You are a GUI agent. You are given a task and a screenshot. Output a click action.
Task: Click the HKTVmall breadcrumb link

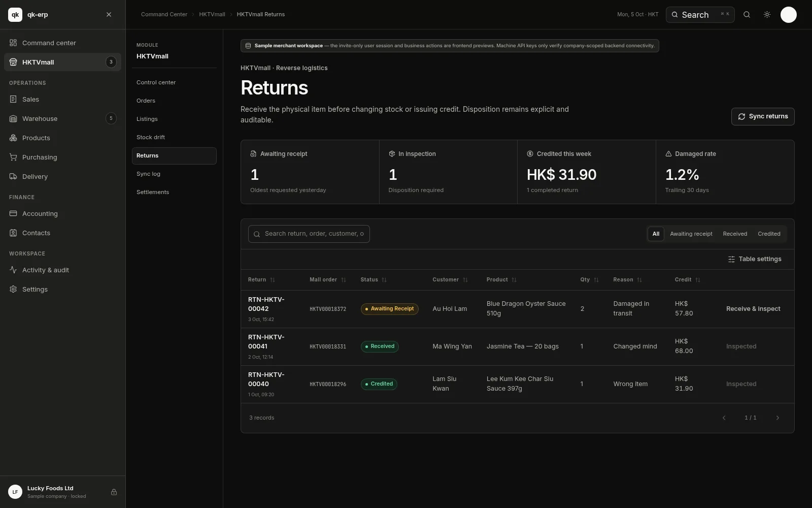[212, 15]
